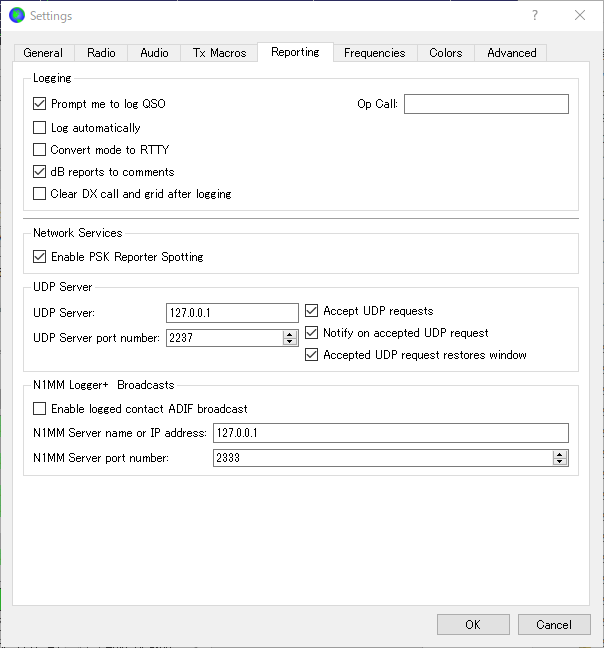Decrease N1MM Server port number with down arrow

[x=560, y=462]
